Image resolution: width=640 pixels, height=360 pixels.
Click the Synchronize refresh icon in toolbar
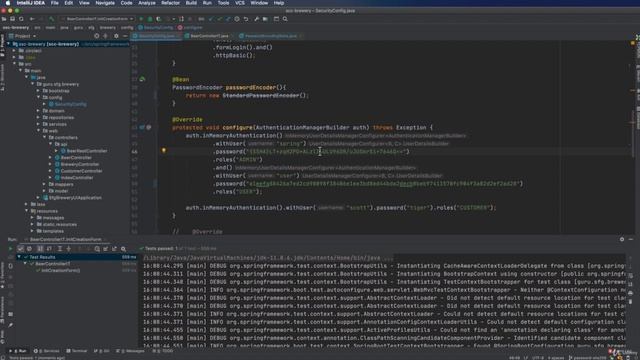pyautogui.click(x=21, y=19)
